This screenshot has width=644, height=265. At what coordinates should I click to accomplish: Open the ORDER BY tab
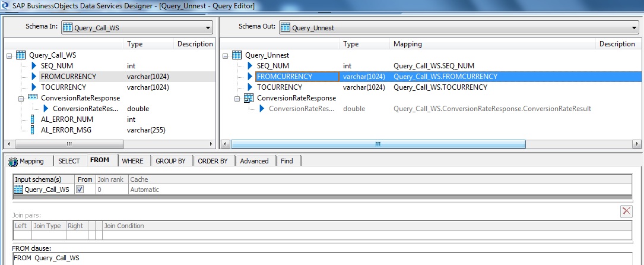coord(212,161)
